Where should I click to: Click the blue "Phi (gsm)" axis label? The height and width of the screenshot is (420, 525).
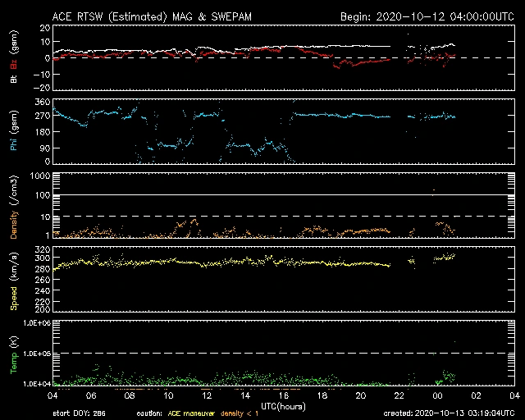tap(14, 130)
